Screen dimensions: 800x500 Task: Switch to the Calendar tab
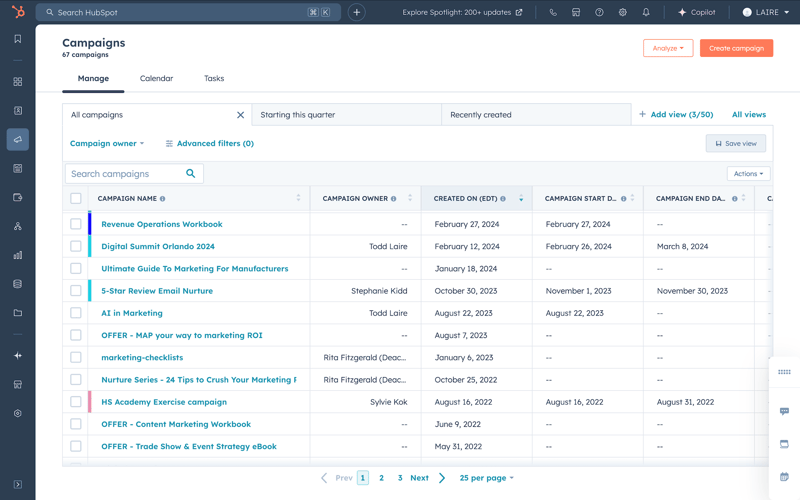(x=156, y=79)
